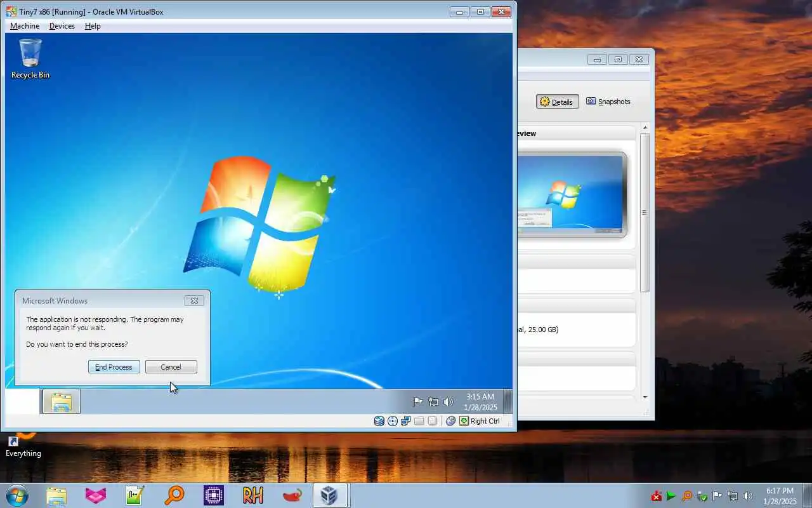
Task: Select the Recycle Bin icon in guest
Action: pyautogui.click(x=30, y=59)
